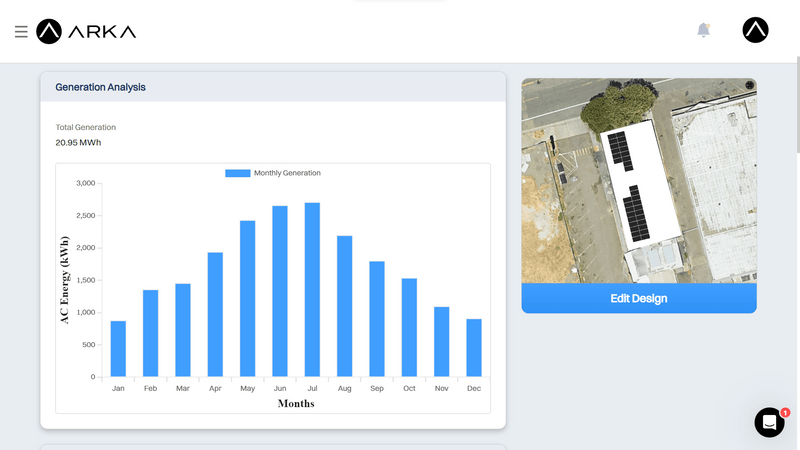This screenshot has width=800, height=450.
Task: Select the December generation bar
Action: point(474,348)
